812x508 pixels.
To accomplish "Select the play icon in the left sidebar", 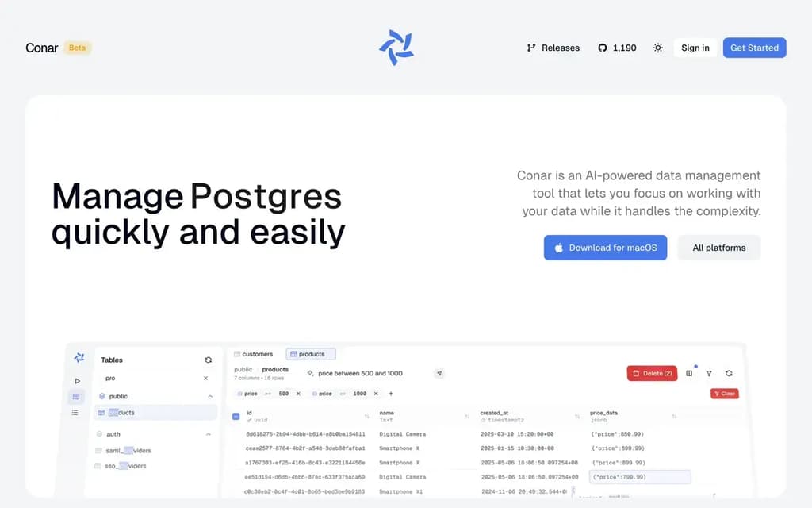I will point(77,379).
